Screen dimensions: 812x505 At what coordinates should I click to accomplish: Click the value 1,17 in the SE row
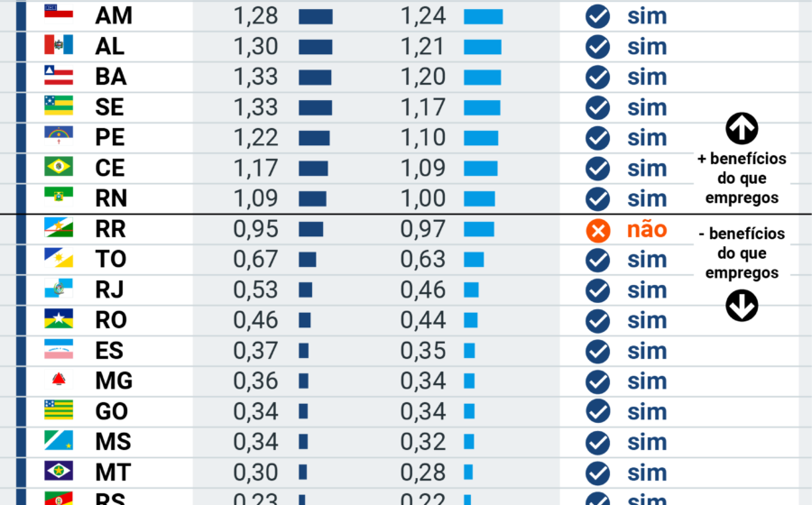click(x=422, y=107)
